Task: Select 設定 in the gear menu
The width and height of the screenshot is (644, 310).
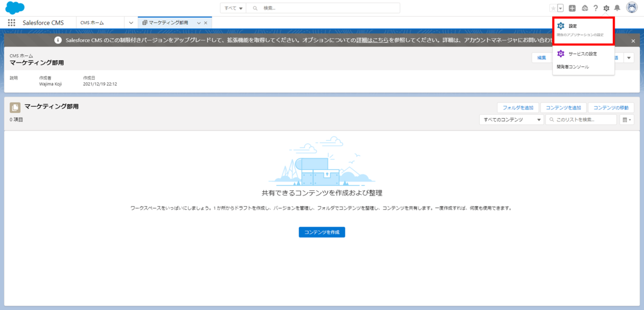Action: coord(583,30)
